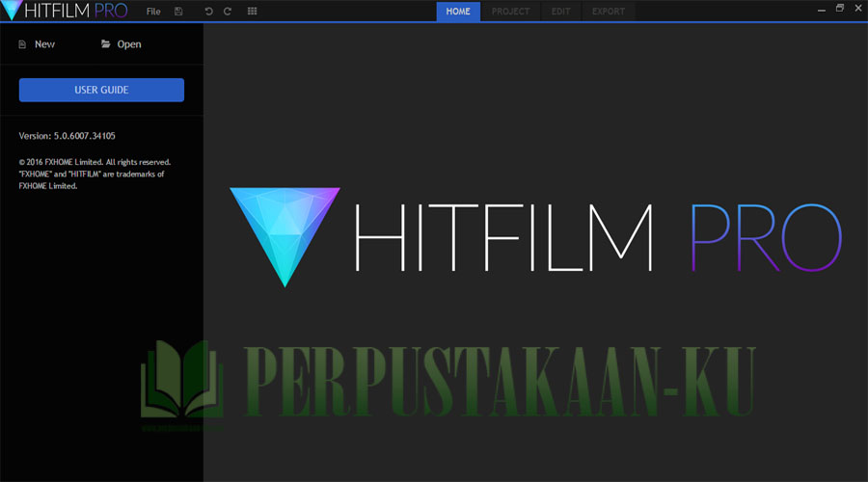Create a New project
868x482 pixels.
tap(37, 44)
